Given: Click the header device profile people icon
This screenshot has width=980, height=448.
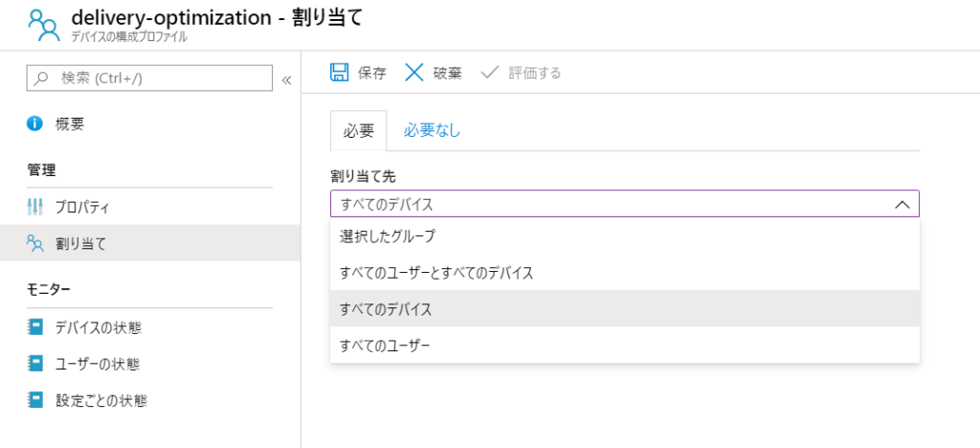Looking at the screenshot, I should click(x=43, y=24).
